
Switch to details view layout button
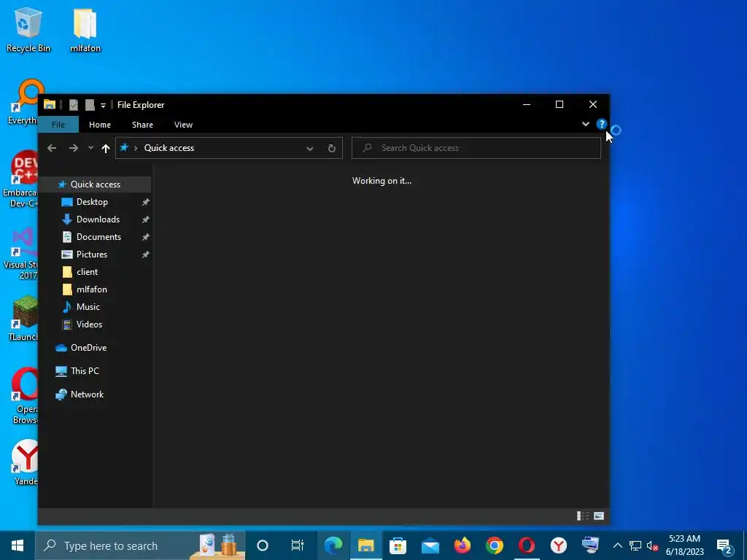tap(583, 516)
